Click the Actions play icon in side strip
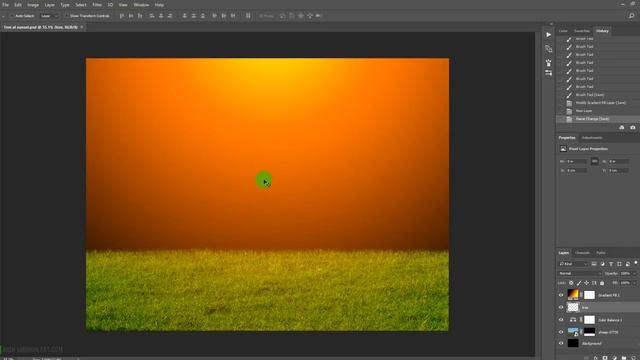This screenshot has height=360, width=640. 549,35
